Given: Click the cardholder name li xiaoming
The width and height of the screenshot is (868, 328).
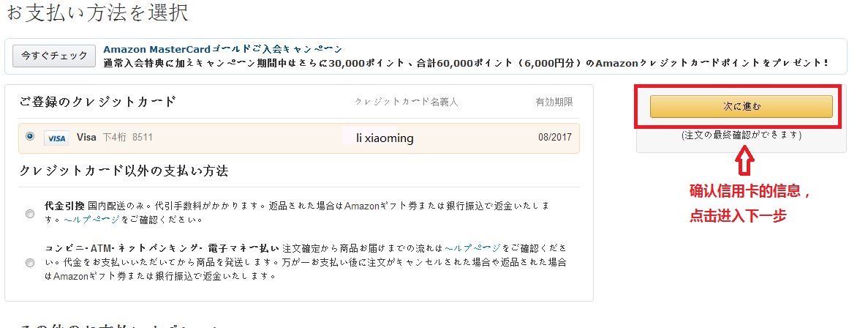Looking at the screenshot, I should 385,138.
